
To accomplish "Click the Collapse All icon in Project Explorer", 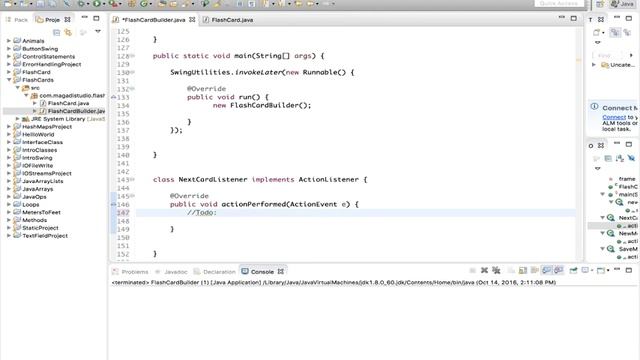I will tap(57, 32).
